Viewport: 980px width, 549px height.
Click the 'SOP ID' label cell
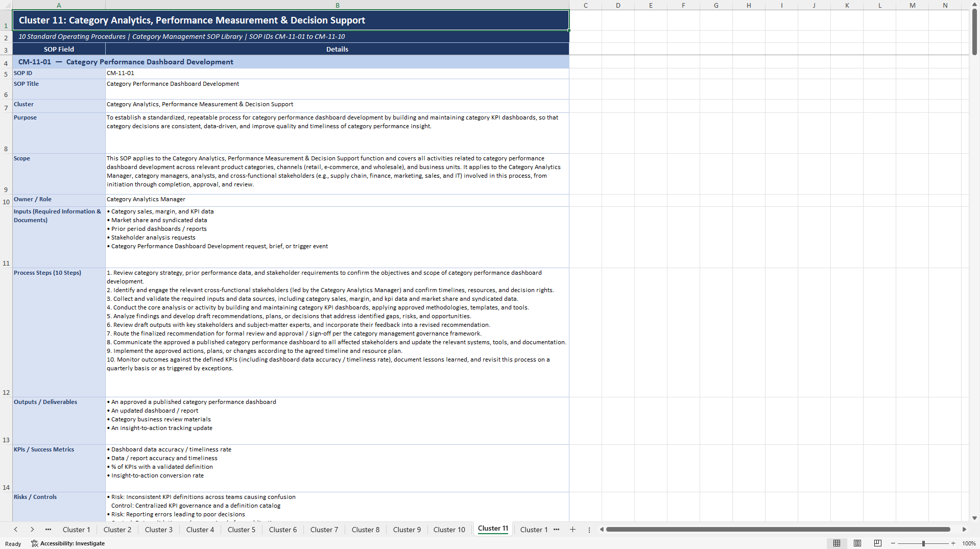point(59,74)
